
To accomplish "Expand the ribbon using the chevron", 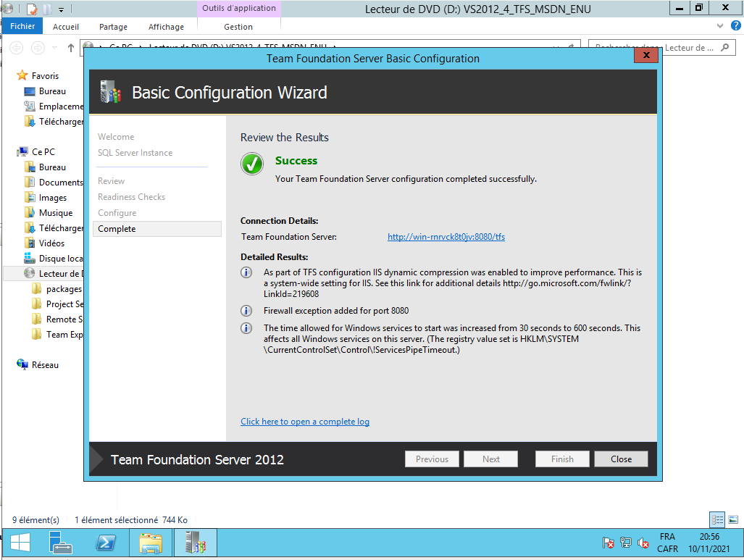I will coord(719,26).
